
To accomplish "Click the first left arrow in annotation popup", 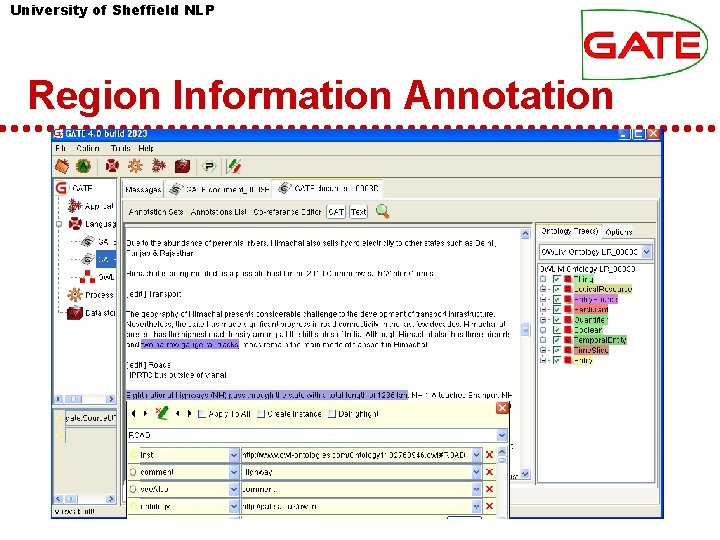I will pos(134,413).
